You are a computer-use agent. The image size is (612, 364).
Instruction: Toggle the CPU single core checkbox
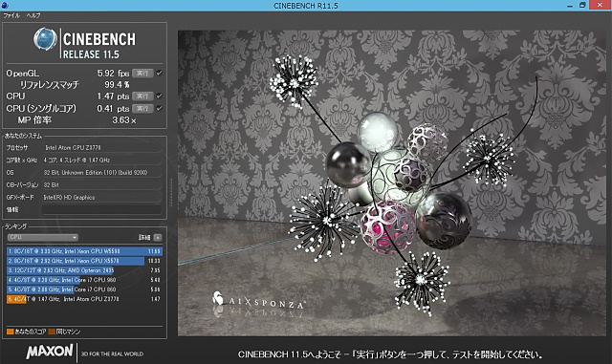click(160, 108)
